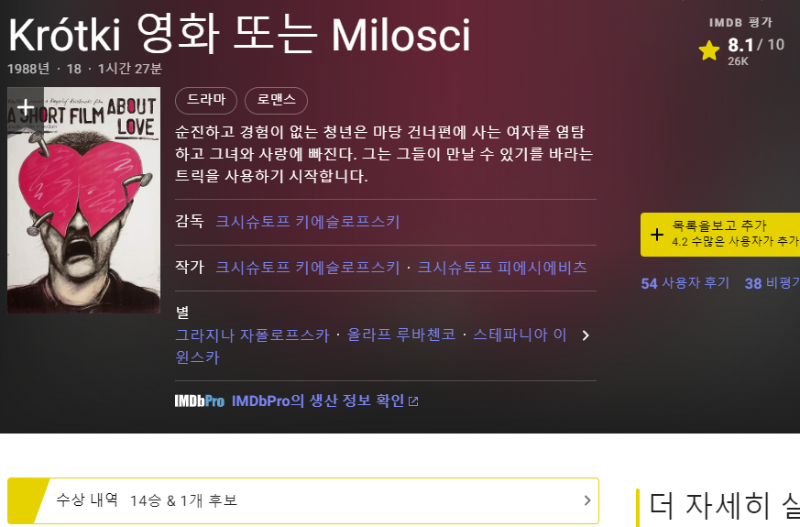Open the writer 크시슈토프 피에시에비츠 link
Screen dimensions: 800x527
point(502,267)
